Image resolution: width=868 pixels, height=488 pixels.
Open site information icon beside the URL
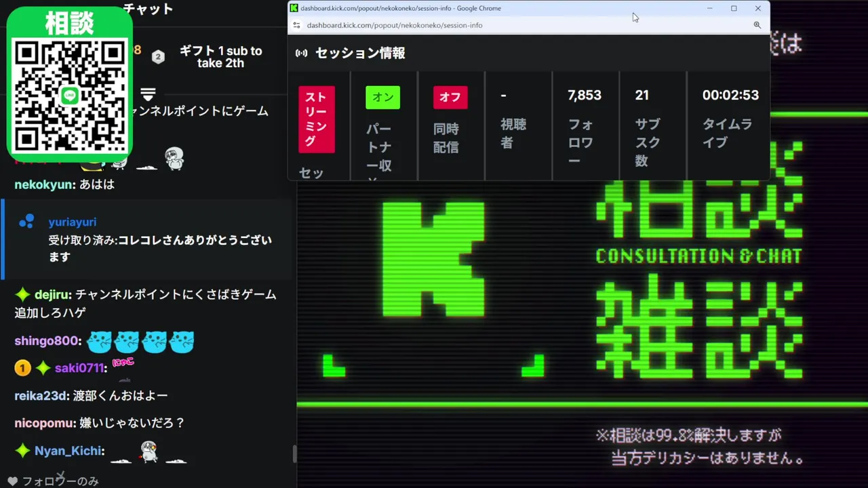coord(296,25)
